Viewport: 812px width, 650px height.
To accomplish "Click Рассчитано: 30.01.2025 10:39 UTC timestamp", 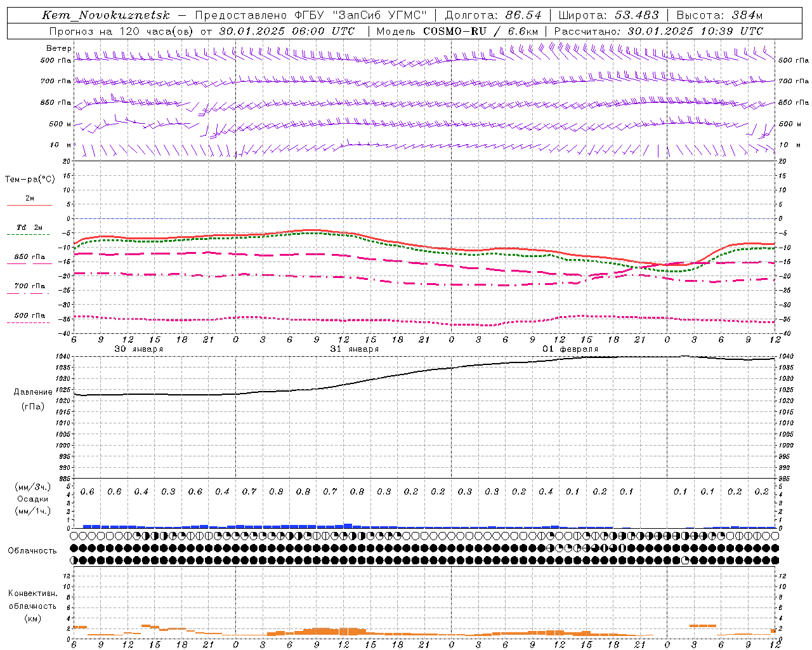I will [x=658, y=31].
